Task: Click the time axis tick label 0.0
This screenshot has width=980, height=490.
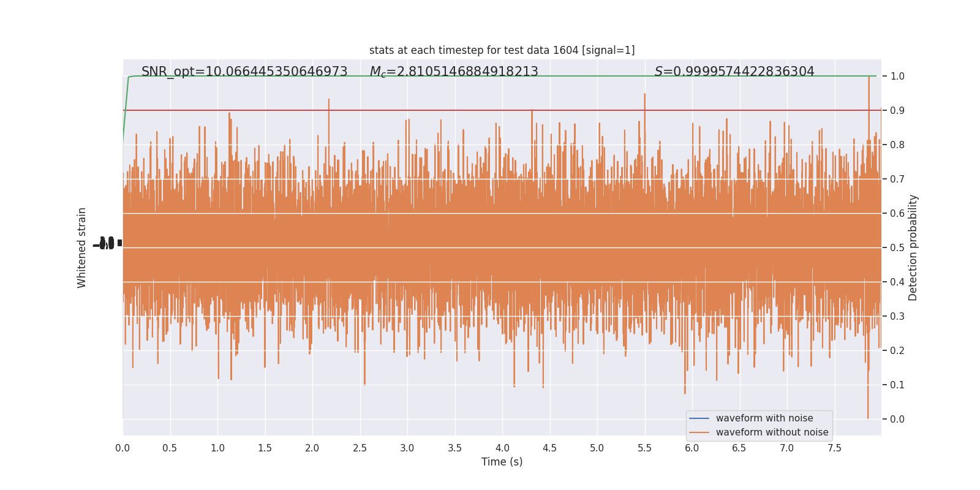Action: 123,448
